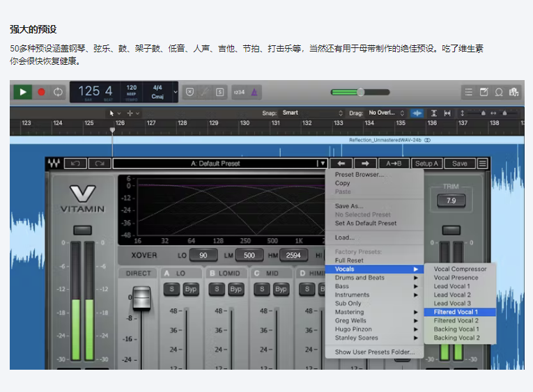
Task: Bypass the B LOMID band
Action: (236, 289)
